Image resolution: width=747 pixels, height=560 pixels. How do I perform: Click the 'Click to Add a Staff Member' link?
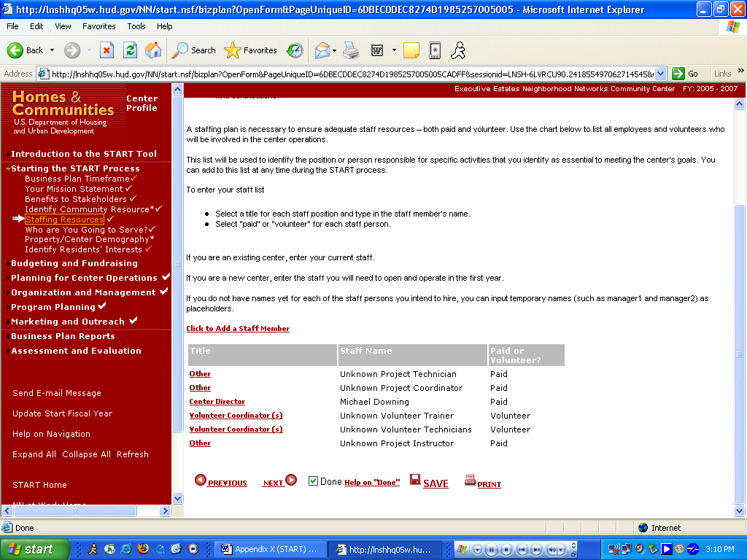(238, 329)
